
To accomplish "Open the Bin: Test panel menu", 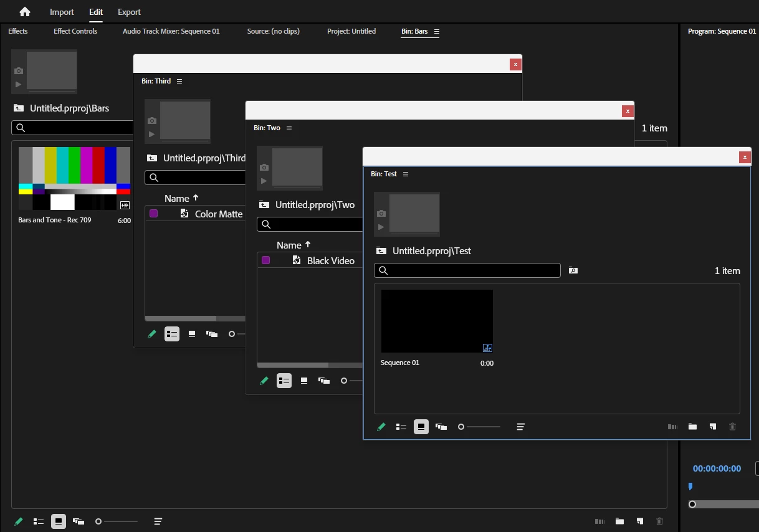I will [x=406, y=174].
